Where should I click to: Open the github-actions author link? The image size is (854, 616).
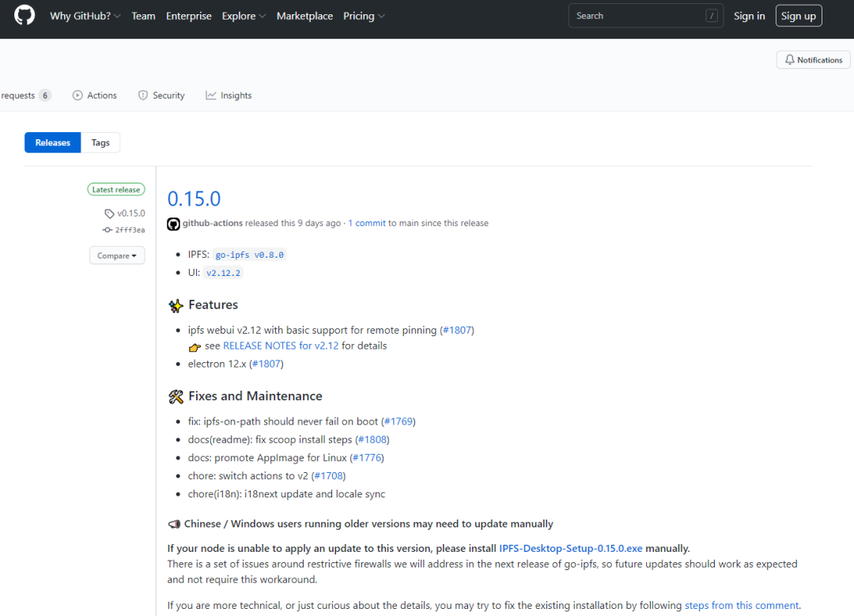point(213,223)
